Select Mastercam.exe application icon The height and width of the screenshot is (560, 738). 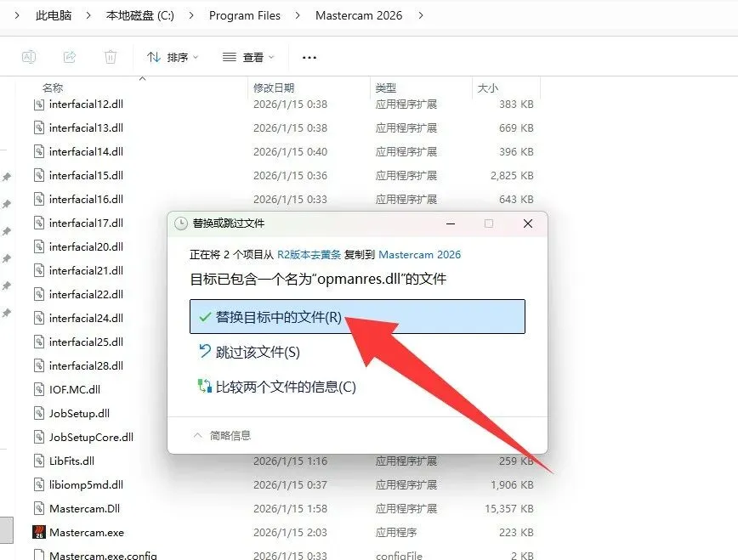tap(39, 532)
